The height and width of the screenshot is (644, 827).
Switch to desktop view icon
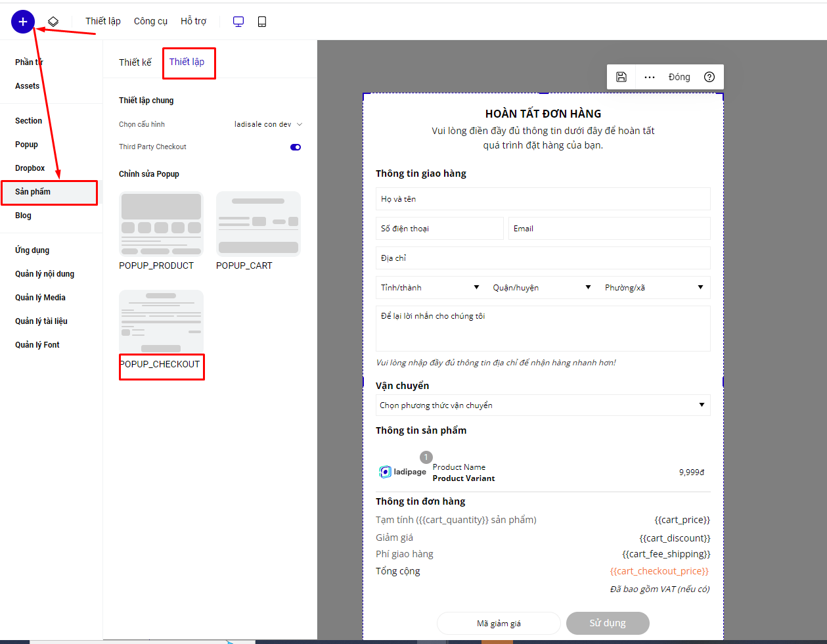(x=238, y=22)
